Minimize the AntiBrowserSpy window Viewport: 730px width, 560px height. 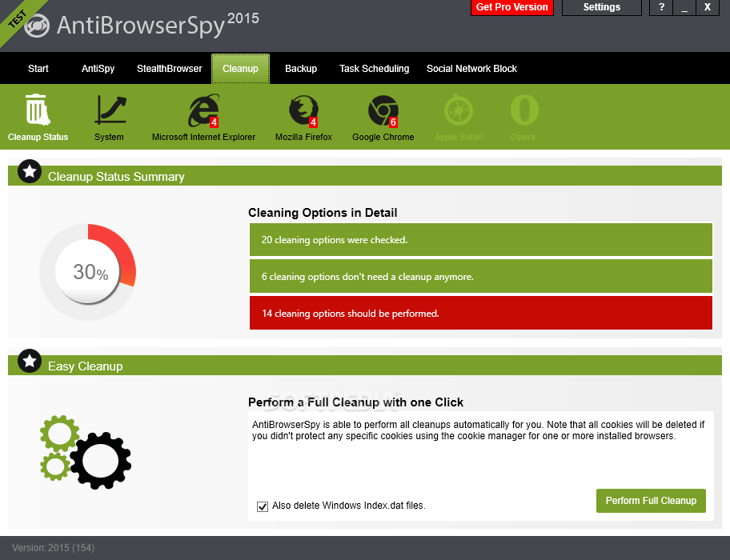tap(684, 7)
